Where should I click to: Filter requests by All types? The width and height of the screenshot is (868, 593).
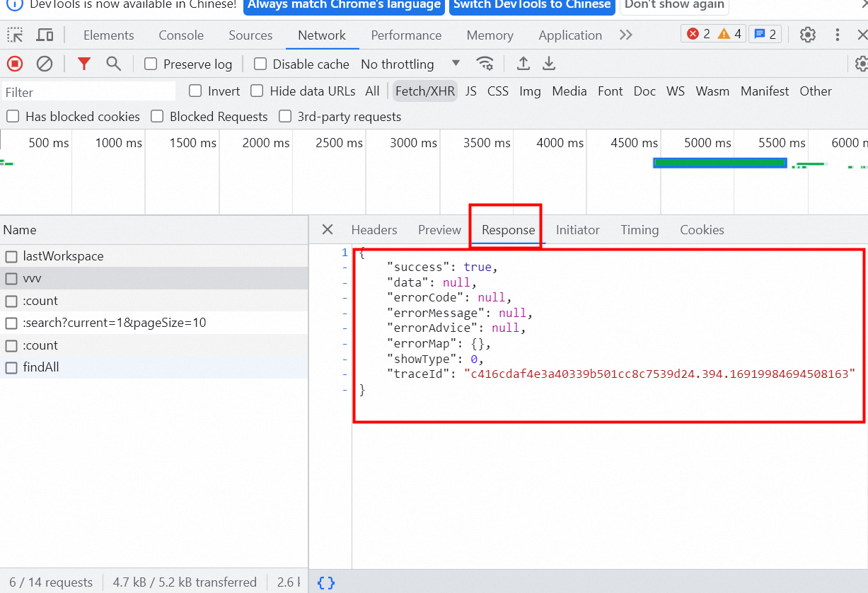coord(372,91)
